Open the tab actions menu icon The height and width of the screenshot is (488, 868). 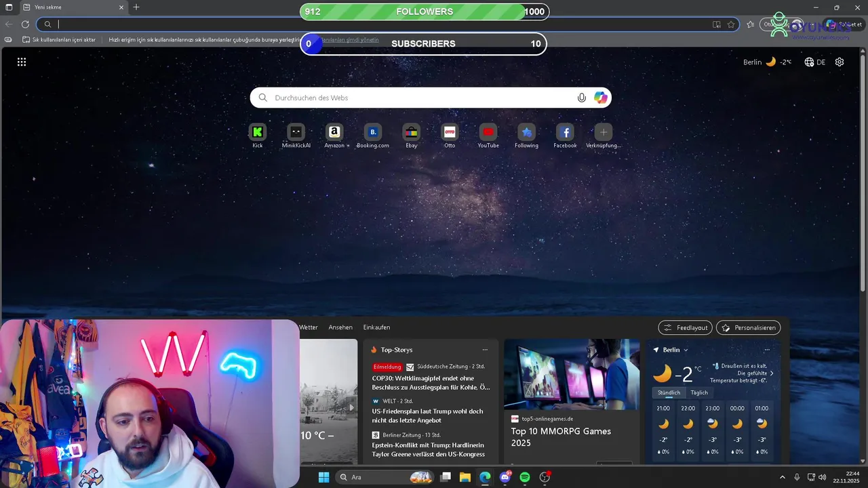point(9,7)
